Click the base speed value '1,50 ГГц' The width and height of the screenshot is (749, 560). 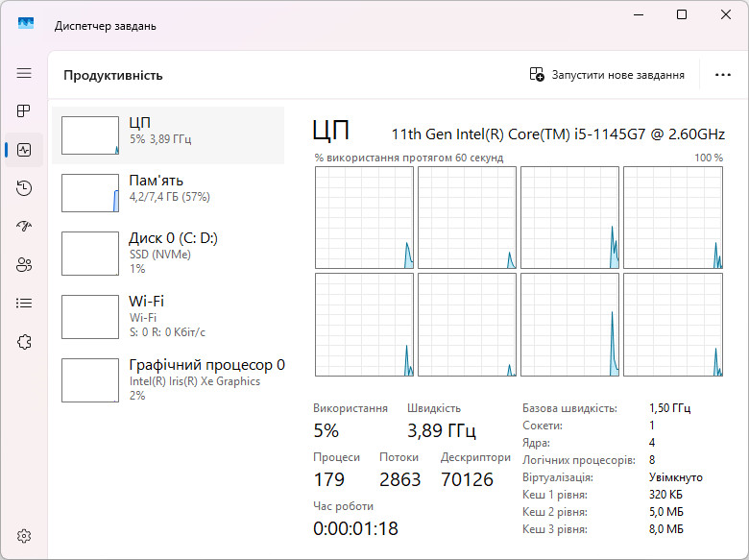click(669, 408)
